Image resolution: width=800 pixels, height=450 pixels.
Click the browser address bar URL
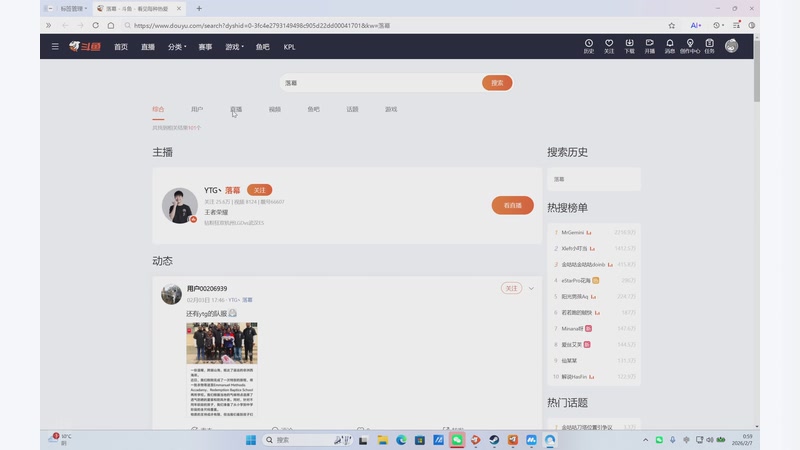(x=262, y=25)
